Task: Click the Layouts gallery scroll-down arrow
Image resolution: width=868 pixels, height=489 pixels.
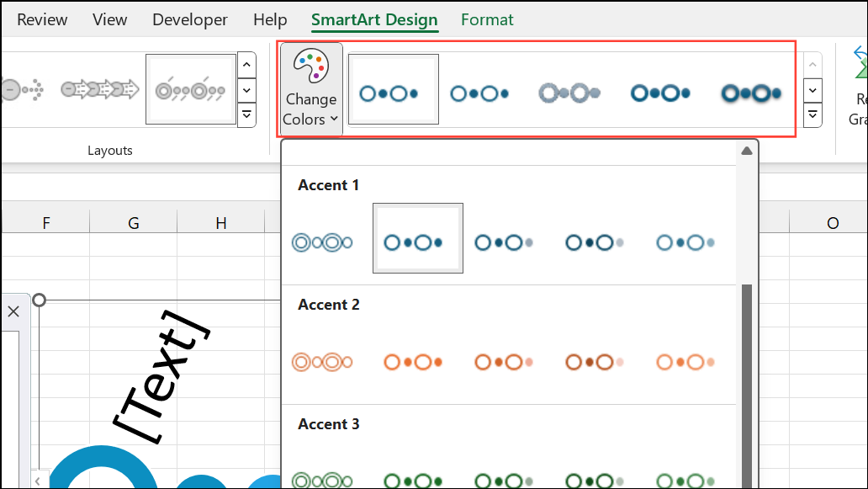Action: coord(246,90)
